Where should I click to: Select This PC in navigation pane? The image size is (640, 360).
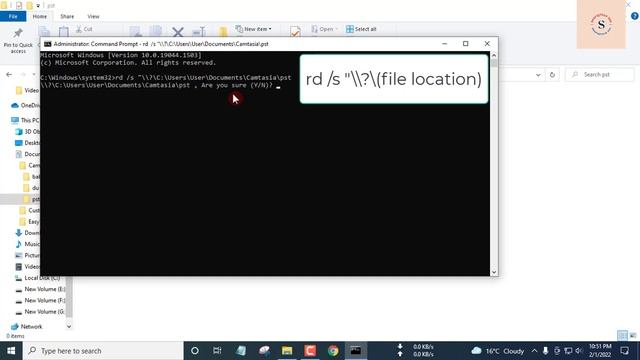pos(25,120)
